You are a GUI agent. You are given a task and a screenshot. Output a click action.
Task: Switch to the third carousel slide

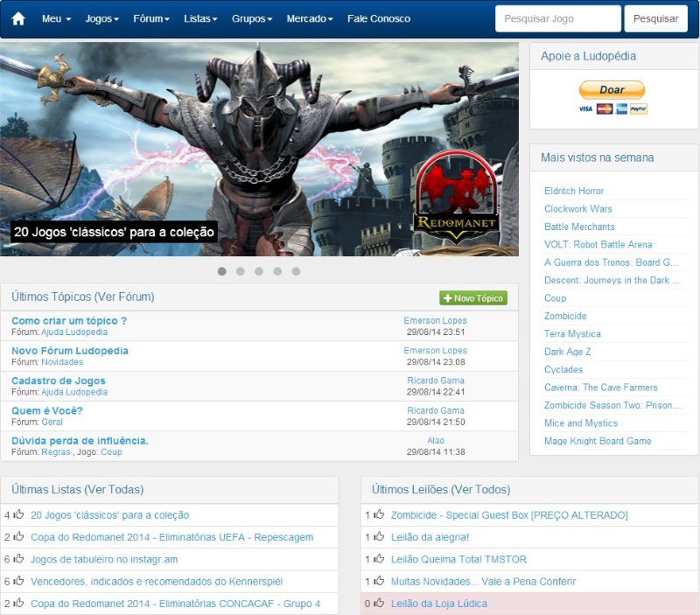point(259,271)
